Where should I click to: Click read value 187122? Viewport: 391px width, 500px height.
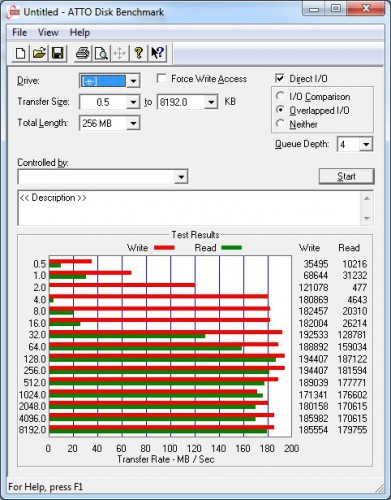point(352,359)
